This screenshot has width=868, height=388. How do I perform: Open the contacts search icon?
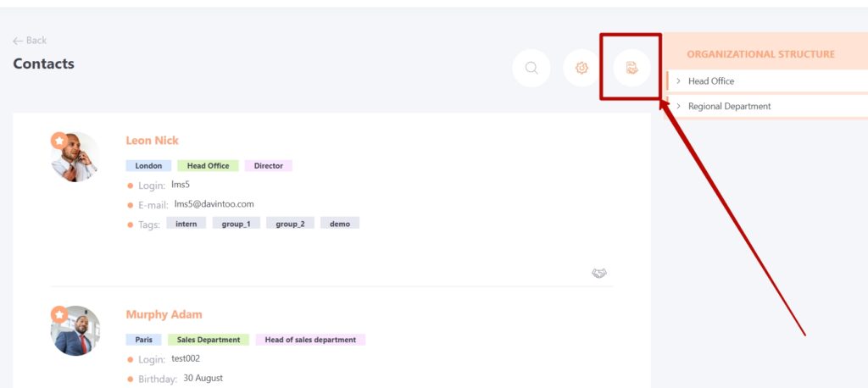[531, 68]
